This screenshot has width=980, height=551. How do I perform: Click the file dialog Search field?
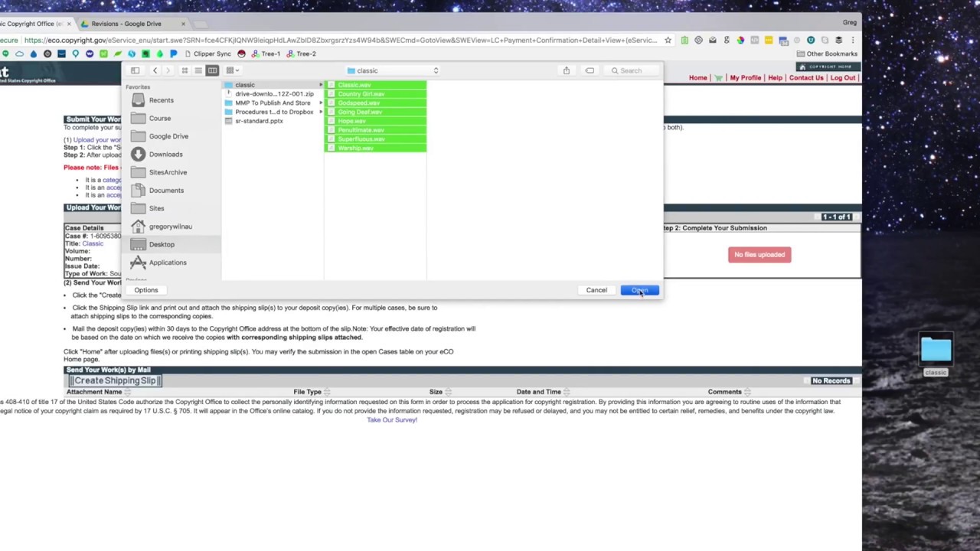631,70
